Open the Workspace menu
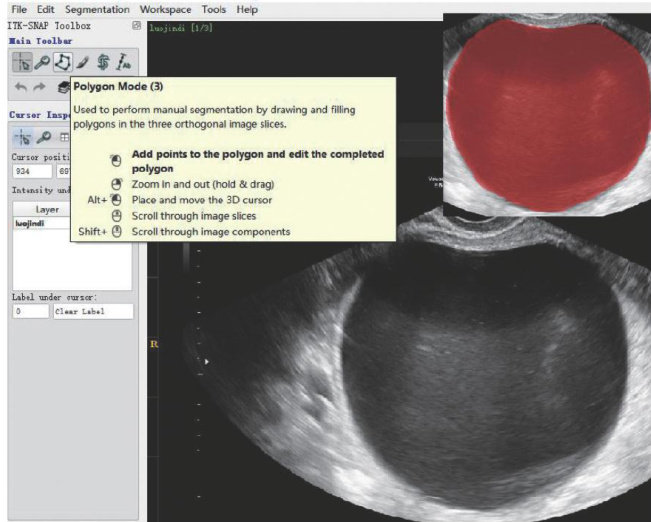The width and height of the screenshot is (651, 522). click(x=165, y=9)
